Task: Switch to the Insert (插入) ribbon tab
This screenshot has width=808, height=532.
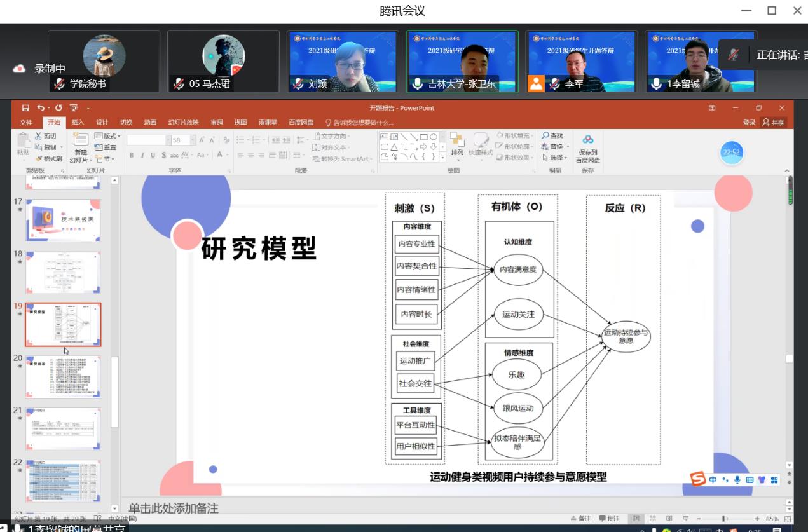Action: (78, 123)
